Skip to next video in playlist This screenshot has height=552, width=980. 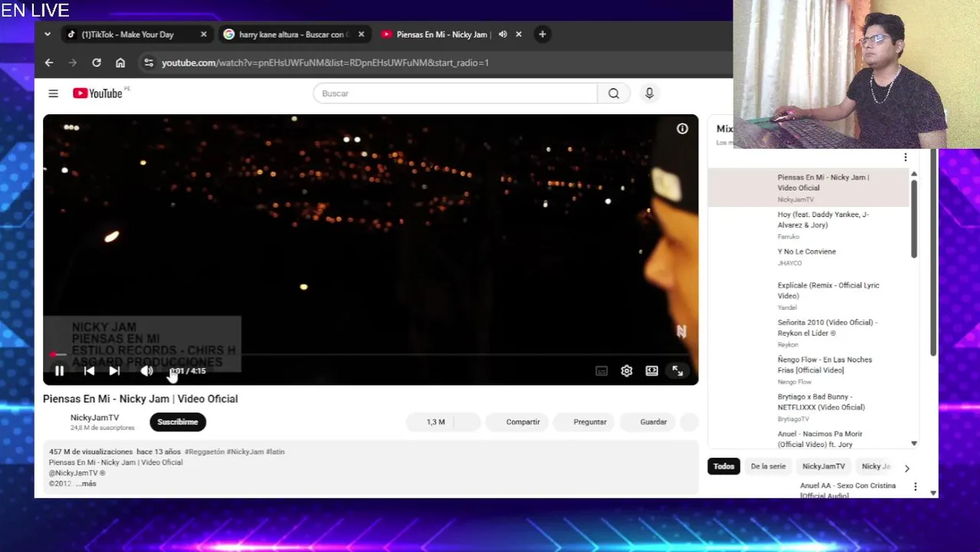114,371
